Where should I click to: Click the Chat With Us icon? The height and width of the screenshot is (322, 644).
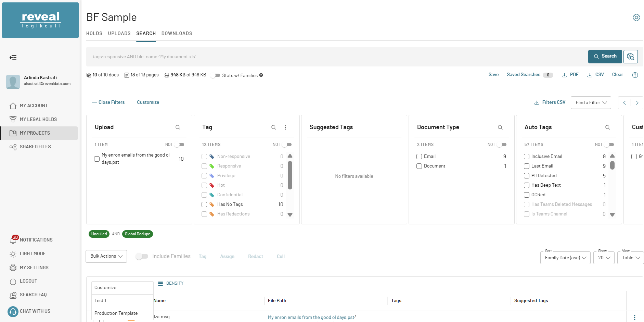pos(13,311)
